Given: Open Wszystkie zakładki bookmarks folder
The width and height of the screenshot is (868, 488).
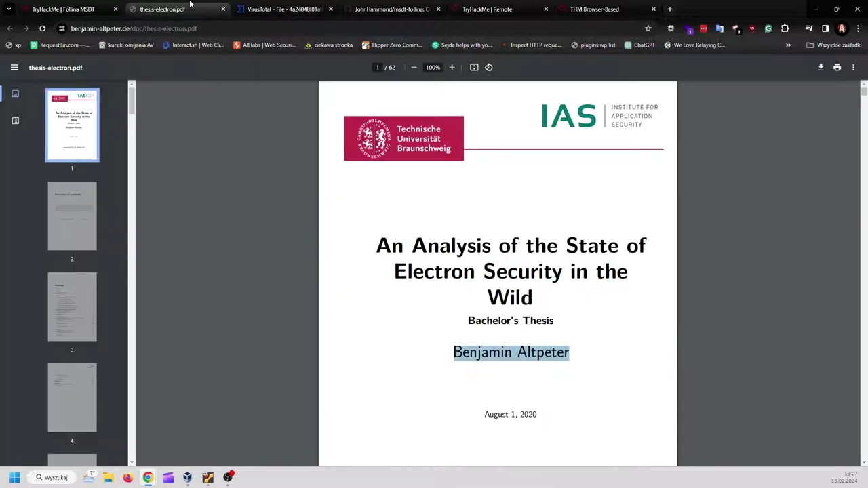Looking at the screenshot, I should coord(834,45).
